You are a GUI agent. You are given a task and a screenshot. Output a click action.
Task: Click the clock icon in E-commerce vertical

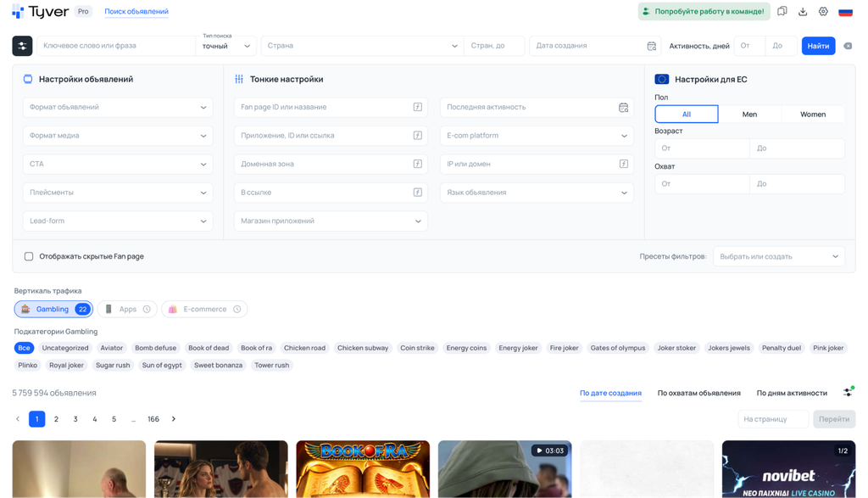(x=237, y=309)
